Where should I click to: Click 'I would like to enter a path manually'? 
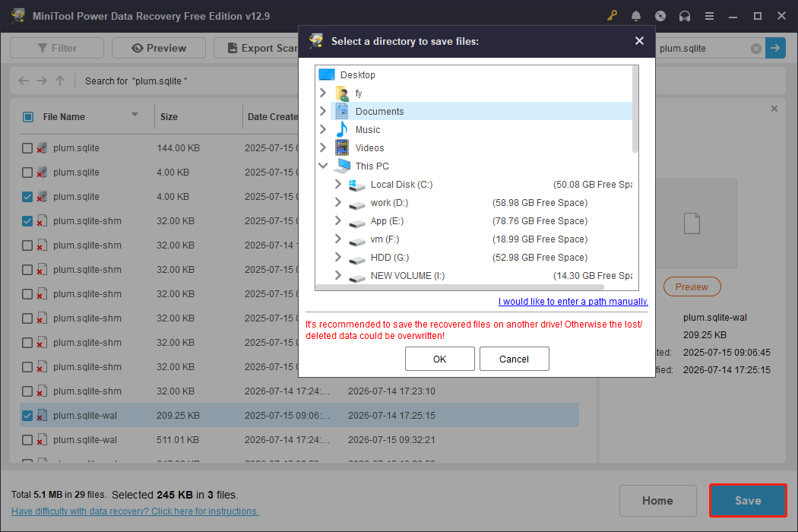click(x=573, y=302)
